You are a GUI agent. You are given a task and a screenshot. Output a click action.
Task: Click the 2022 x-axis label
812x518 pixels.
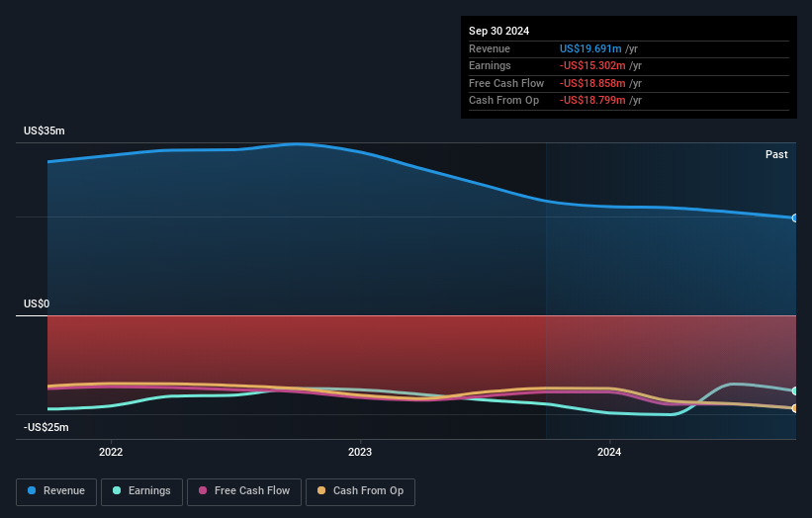point(111,452)
